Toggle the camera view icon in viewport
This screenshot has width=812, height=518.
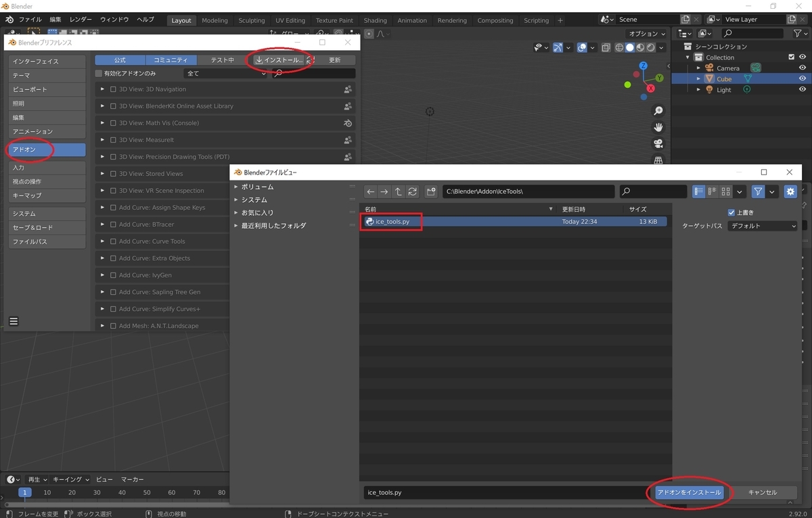(658, 143)
